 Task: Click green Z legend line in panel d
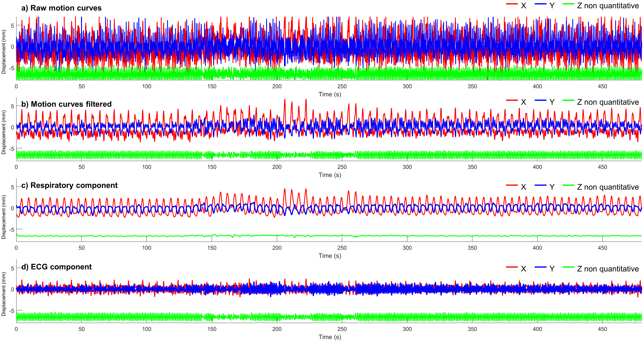point(568,267)
